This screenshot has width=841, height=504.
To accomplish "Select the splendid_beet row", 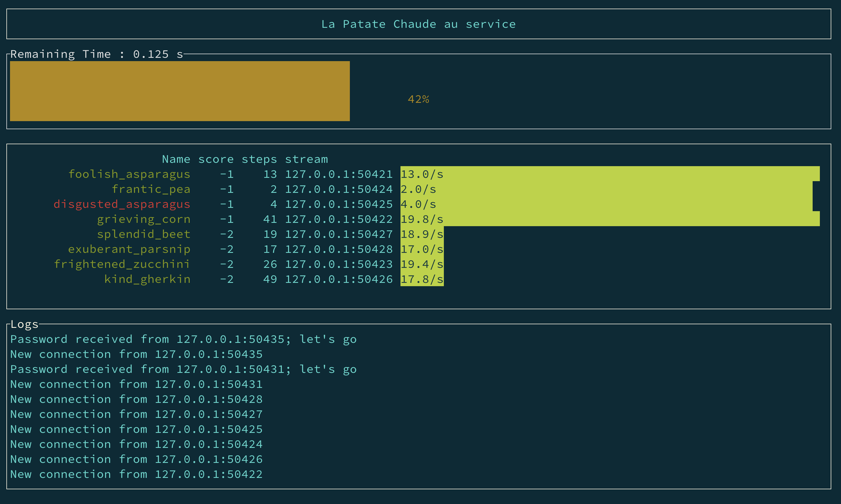I will 144,234.
